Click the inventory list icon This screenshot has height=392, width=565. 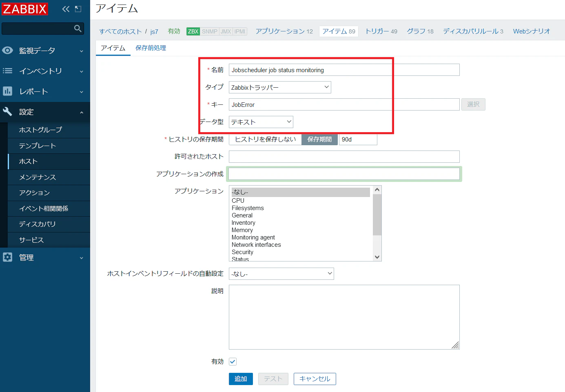[x=7, y=71]
